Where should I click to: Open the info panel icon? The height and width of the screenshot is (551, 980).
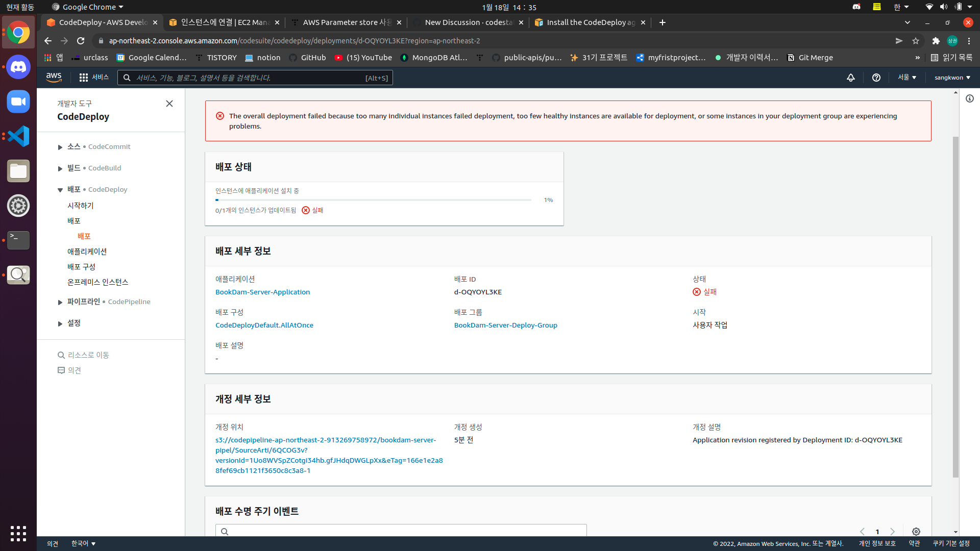970,98
